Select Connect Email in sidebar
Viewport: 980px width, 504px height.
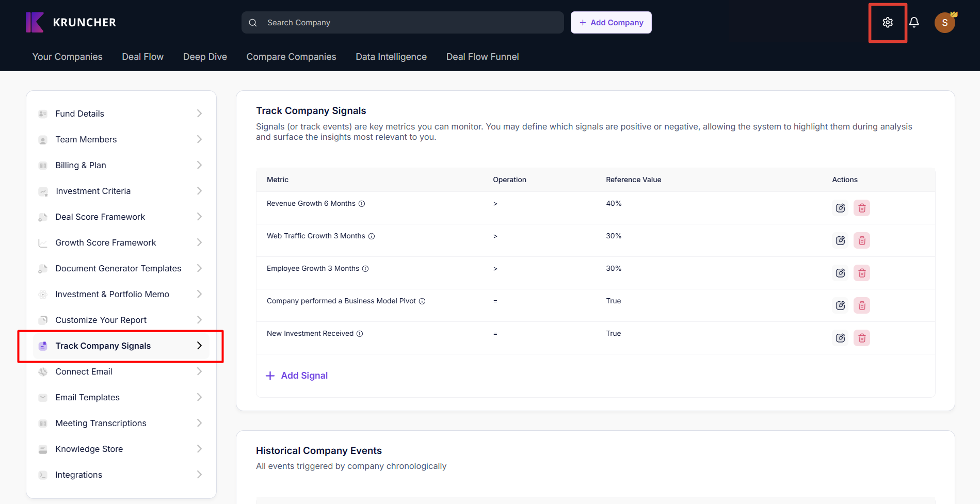coord(84,371)
